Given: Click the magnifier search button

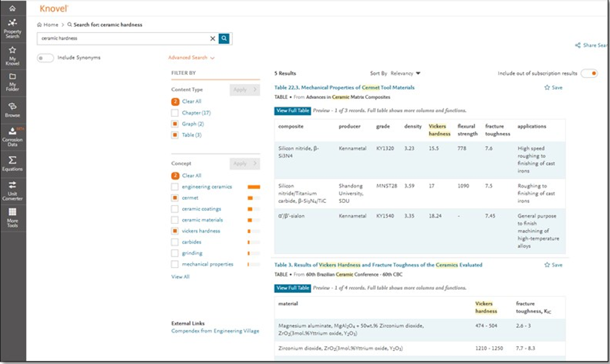Looking at the screenshot, I should [x=224, y=38].
